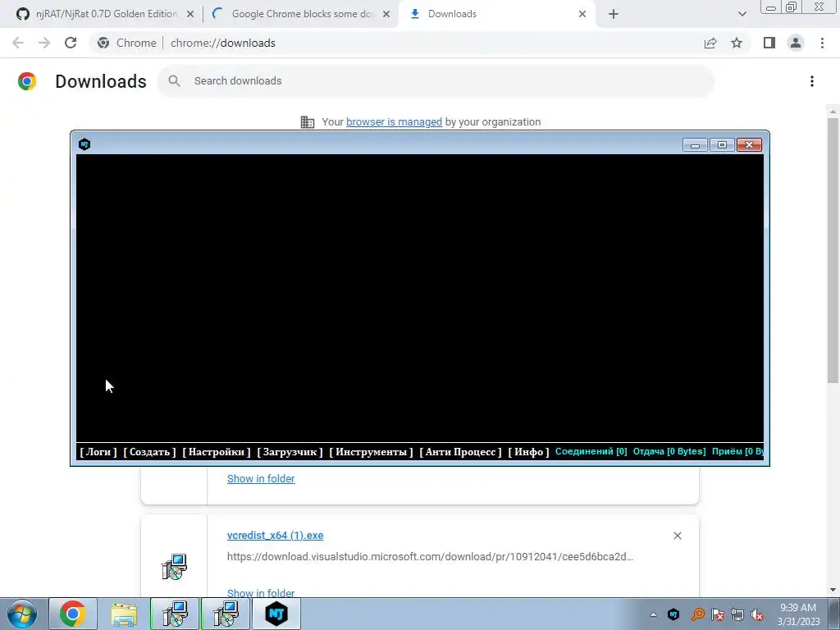Click the vcredist installer file icon
The image size is (840, 630).
174,567
